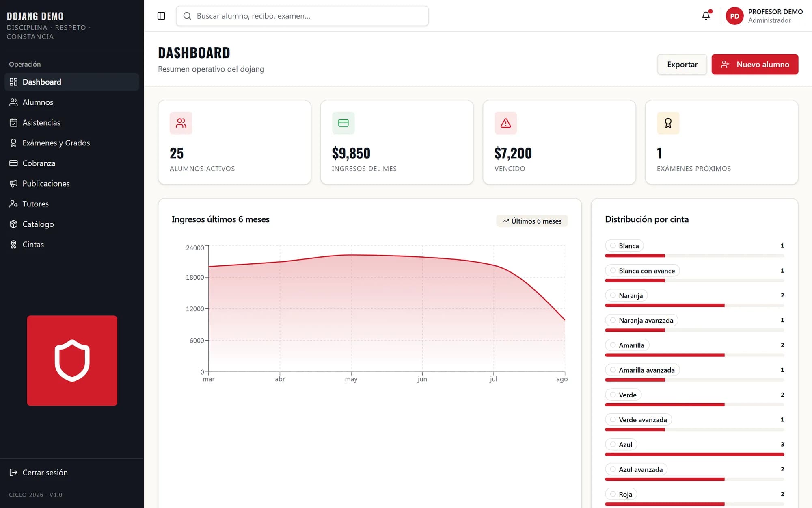
Task: Click the alumnos activos people icon
Action: tap(181, 123)
